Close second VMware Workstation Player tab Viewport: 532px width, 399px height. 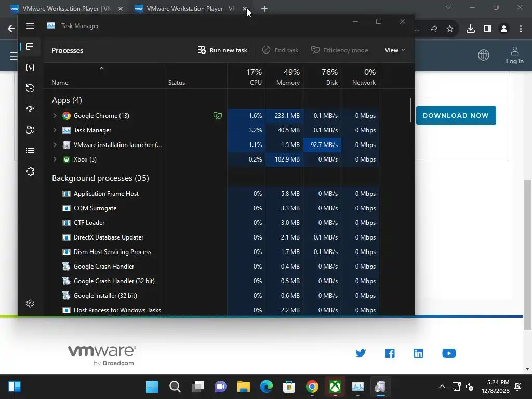point(245,9)
